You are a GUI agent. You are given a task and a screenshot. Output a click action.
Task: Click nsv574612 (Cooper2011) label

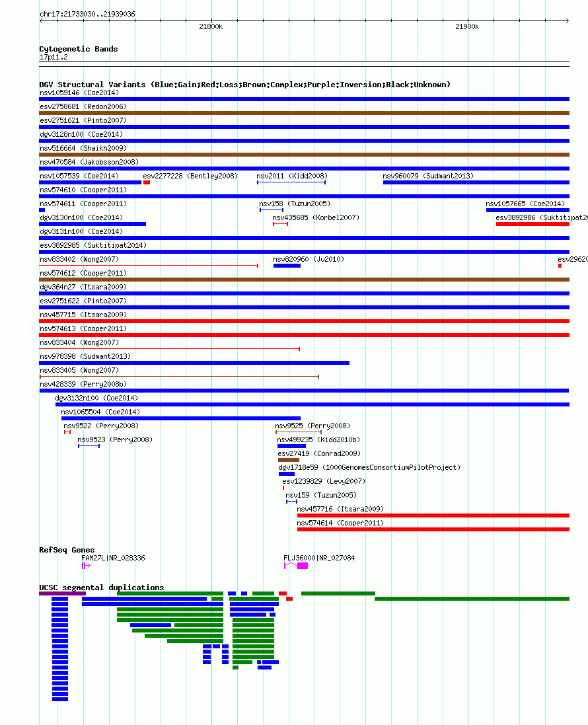point(83,273)
